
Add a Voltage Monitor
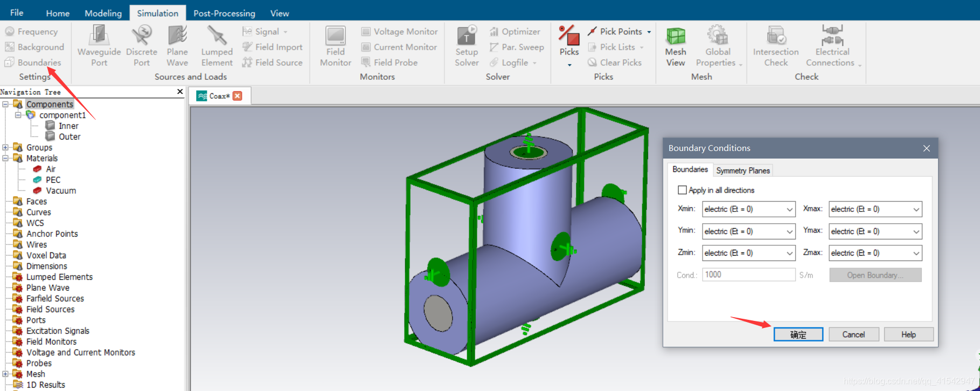click(399, 32)
